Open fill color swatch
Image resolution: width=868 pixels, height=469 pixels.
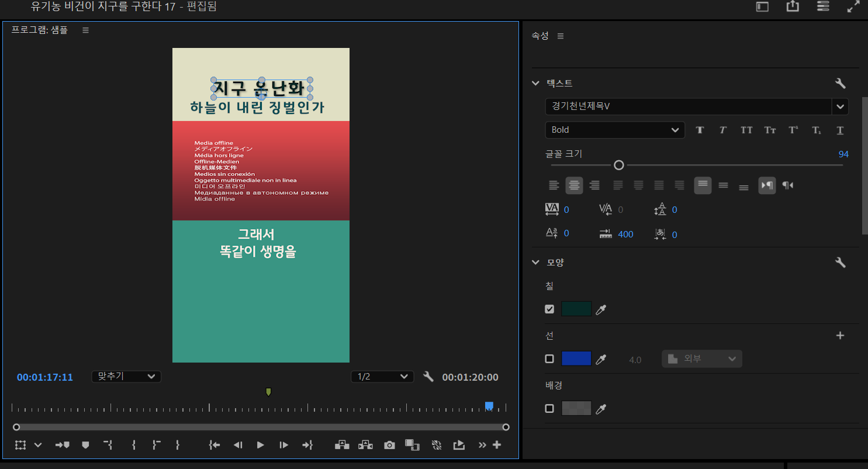tap(576, 309)
